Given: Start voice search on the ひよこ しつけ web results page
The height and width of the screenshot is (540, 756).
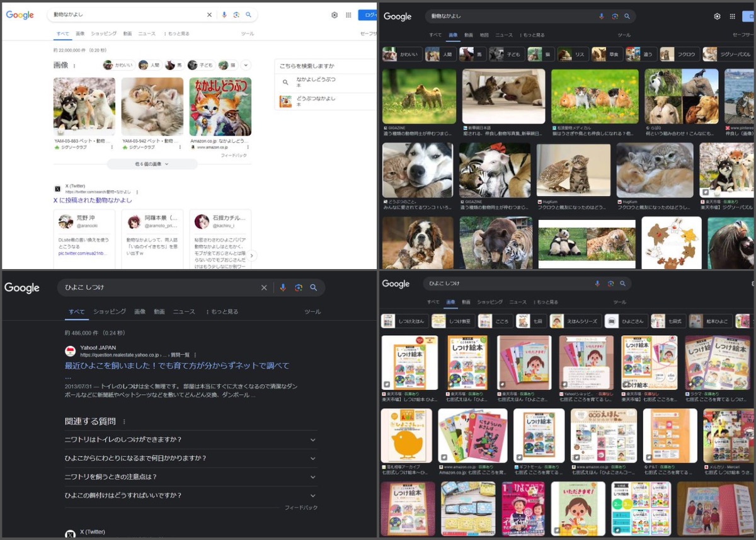Looking at the screenshot, I should 283,288.
